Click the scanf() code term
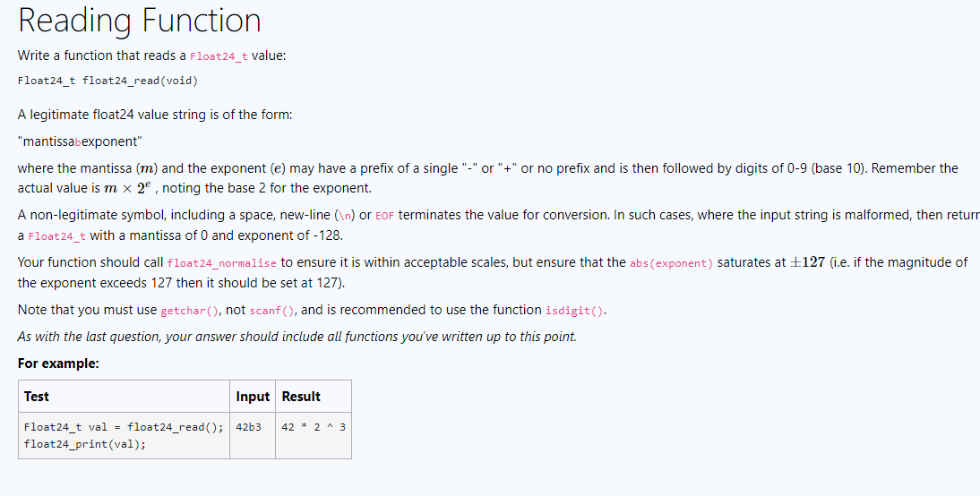The height and width of the screenshot is (496, 980). 272,311
